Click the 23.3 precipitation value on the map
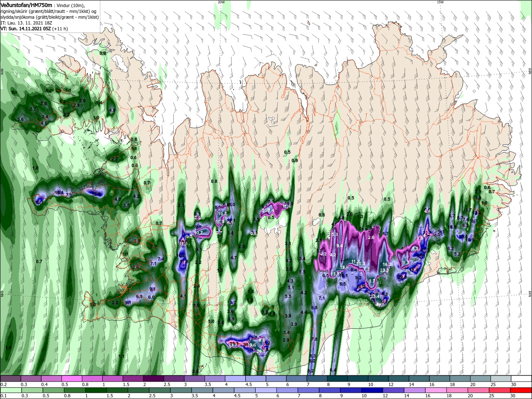532x399 pixels. (384, 270)
